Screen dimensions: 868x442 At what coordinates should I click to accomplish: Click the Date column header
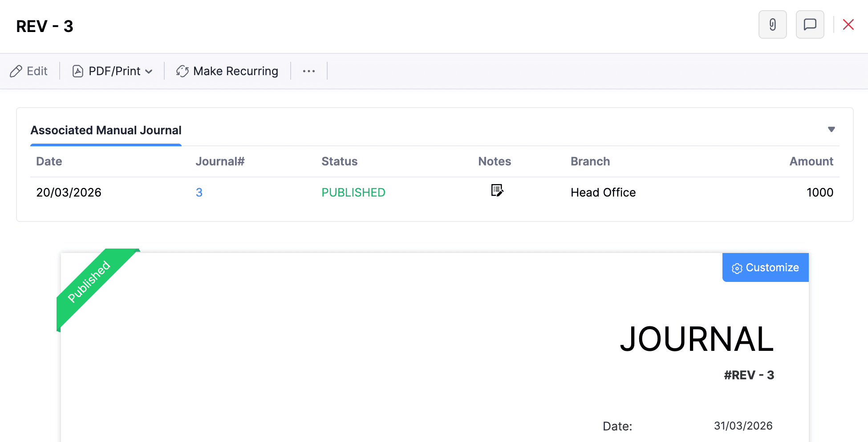tap(49, 161)
